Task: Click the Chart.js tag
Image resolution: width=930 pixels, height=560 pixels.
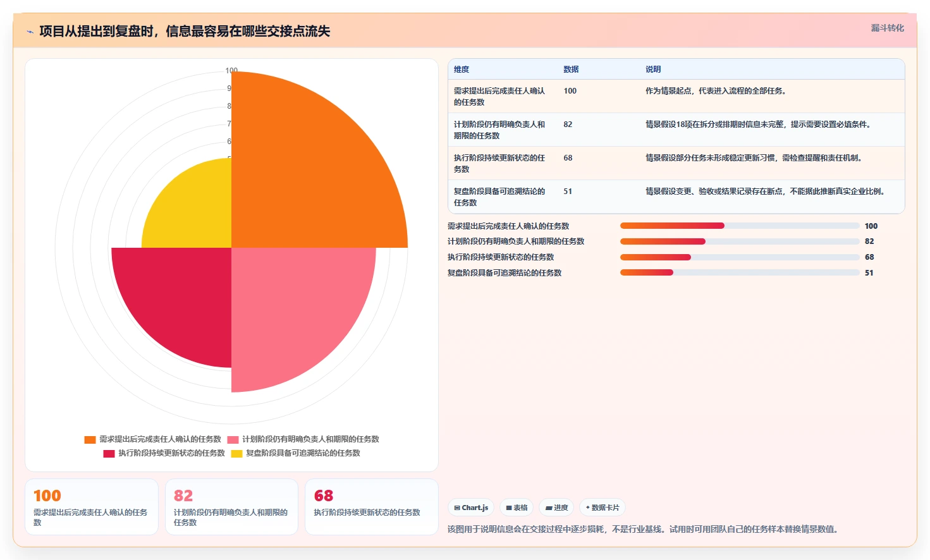Action: [x=471, y=508]
